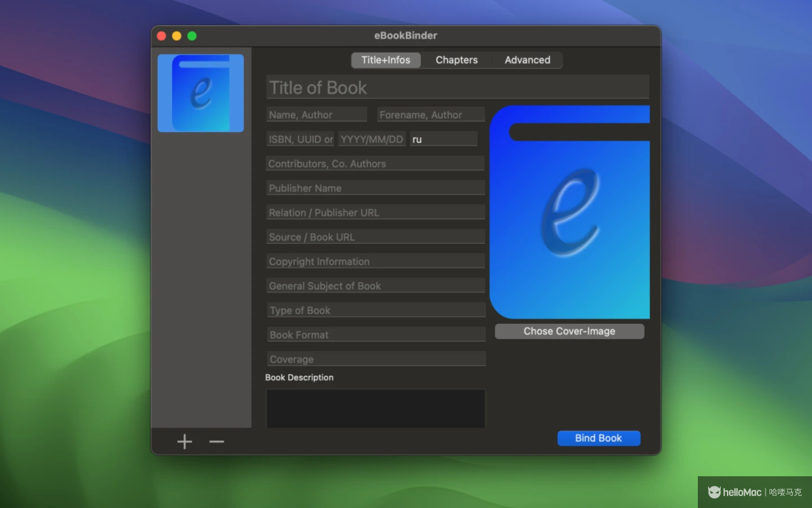
Task: Click the Forename, Author field
Action: tap(431, 114)
